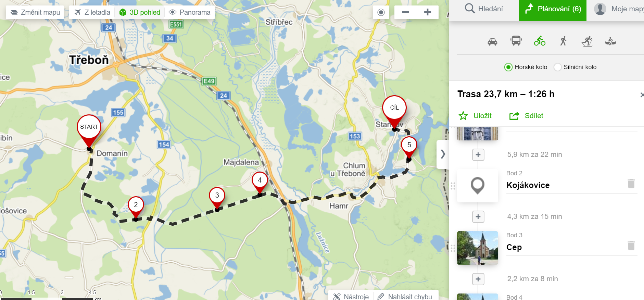This screenshot has height=300, width=644.
Task: Open the Změnit mapu map selector
Action: coord(35,12)
